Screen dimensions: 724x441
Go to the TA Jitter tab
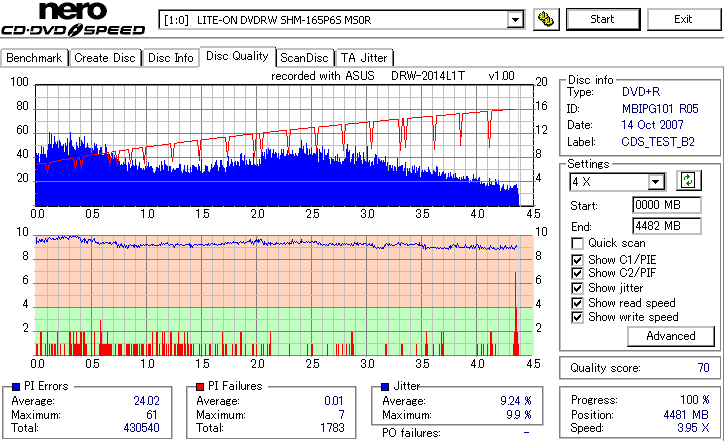point(364,58)
